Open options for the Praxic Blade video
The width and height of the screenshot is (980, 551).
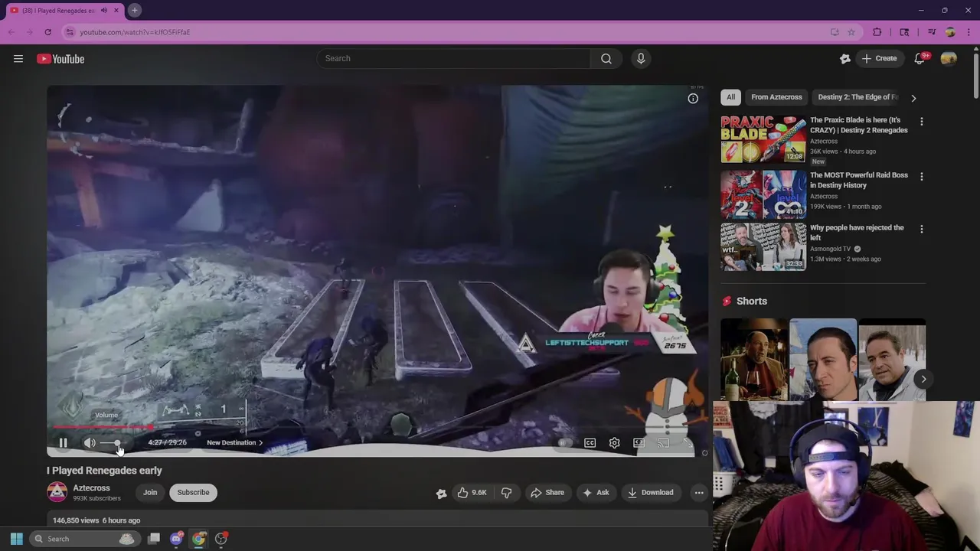coord(921,122)
